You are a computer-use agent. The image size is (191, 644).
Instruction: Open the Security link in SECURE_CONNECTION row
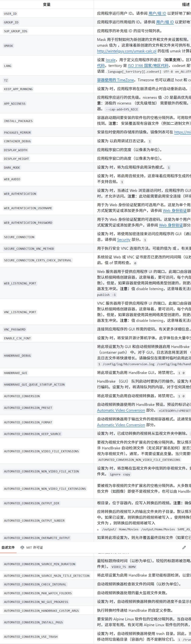[x=124, y=240]
